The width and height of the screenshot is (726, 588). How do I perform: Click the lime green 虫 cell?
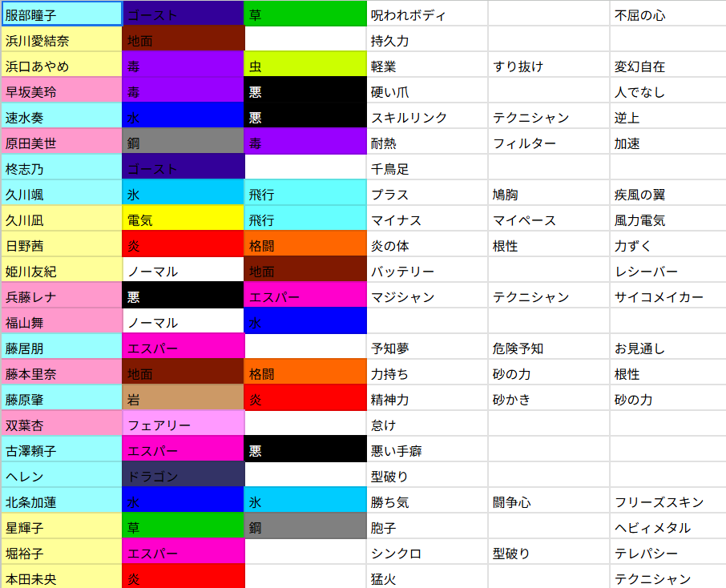click(305, 66)
